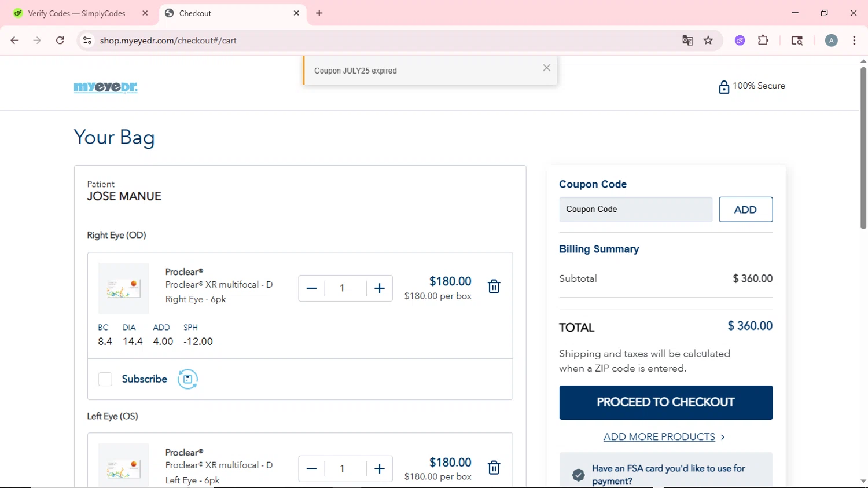Restore down the Chrome window
Viewport: 868px width, 488px height.
824,13
